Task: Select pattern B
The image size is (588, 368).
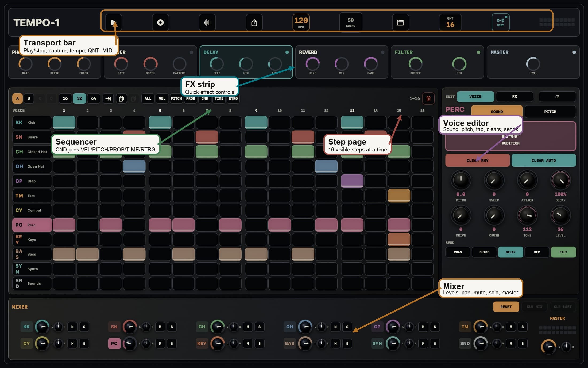Action: pyautogui.click(x=29, y=98)
